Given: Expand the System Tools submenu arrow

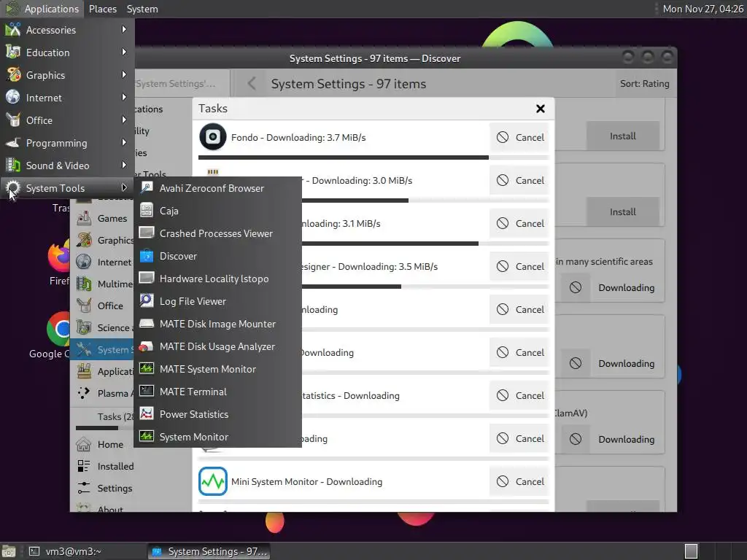Looking at the screenshot, I should click(124, 187).
